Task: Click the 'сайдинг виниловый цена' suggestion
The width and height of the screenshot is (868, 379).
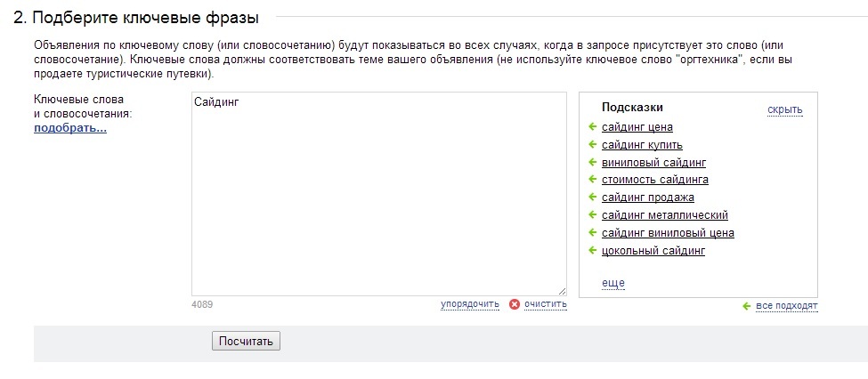Action: (x=669, y=233)
